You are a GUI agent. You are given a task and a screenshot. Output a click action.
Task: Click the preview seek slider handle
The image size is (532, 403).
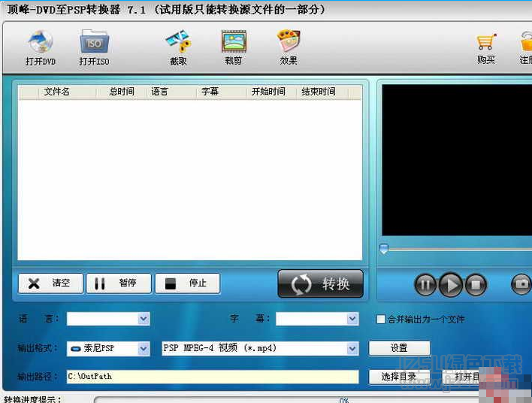coord(384,249)
